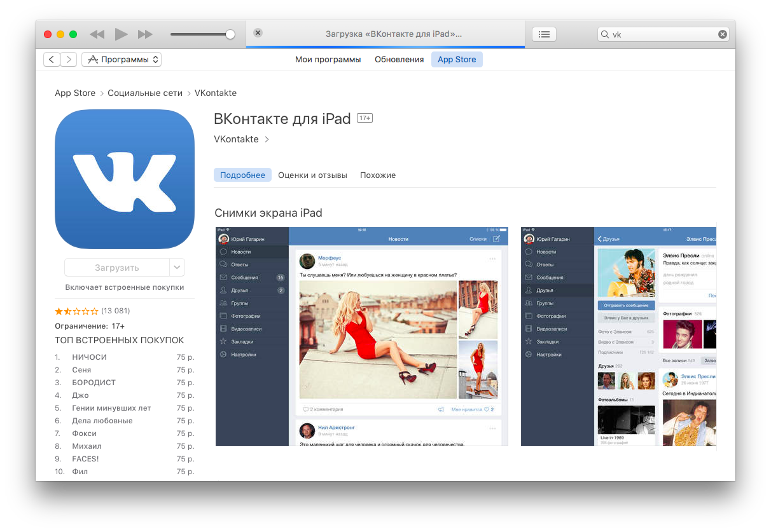
Task: Click the Ограничение: 17+ text
Action: [90, 326]
